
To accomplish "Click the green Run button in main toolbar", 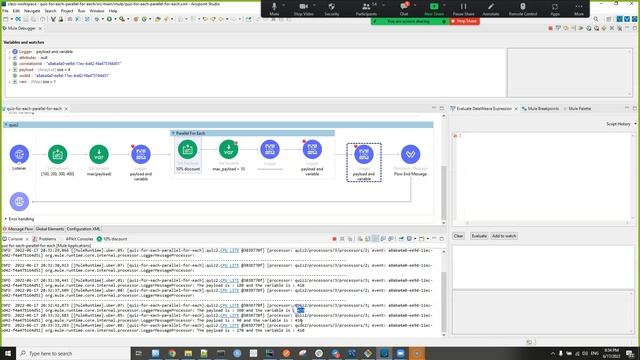I will (109, 19).
